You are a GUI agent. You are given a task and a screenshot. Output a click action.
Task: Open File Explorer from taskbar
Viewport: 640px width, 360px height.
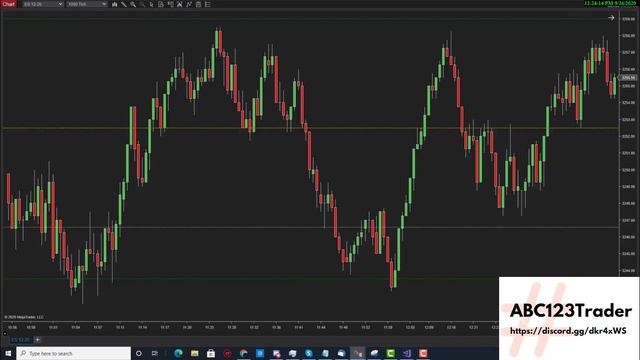195,353
